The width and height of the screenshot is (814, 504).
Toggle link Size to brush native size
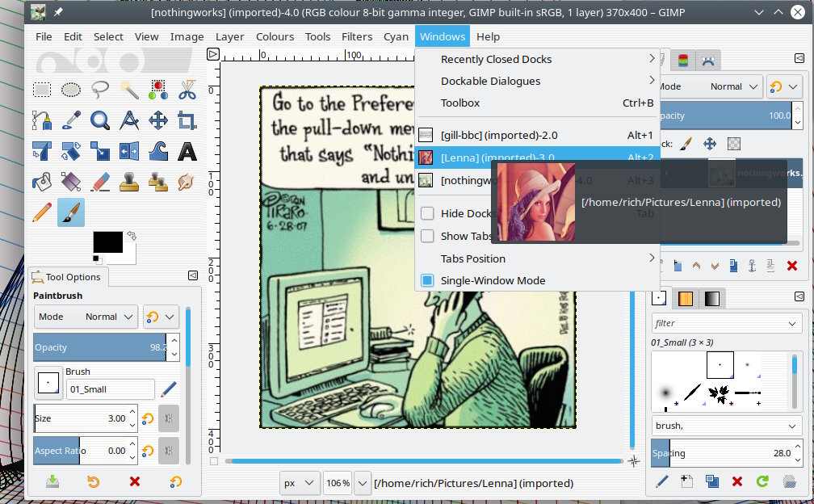(x=169, y=418)
